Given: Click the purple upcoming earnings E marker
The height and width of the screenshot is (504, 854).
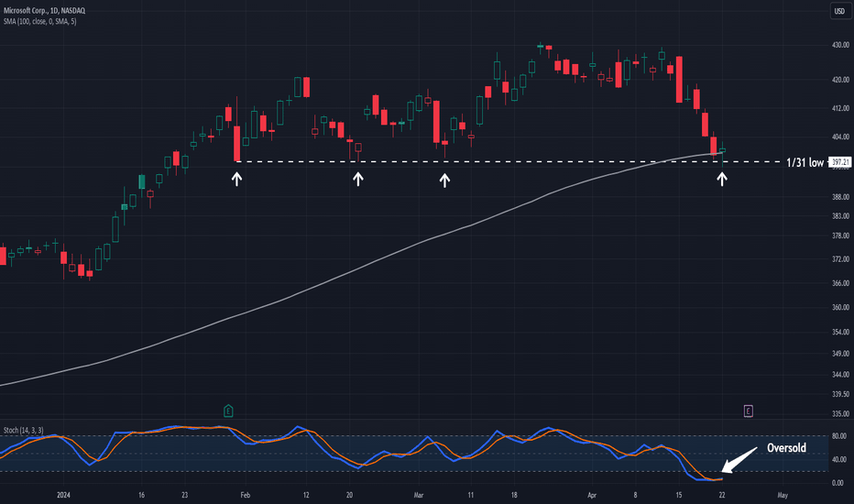Looking at the screenshot, I should tap(749, 411).
